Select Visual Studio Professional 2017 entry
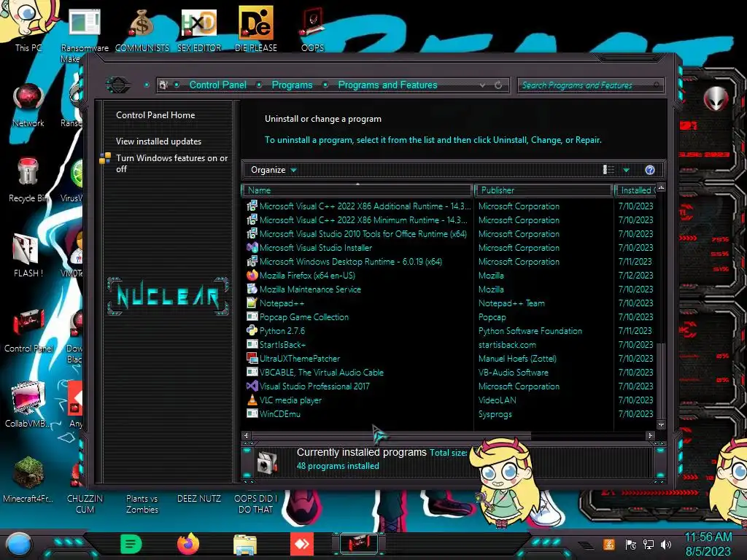 (x=450, y=386)
